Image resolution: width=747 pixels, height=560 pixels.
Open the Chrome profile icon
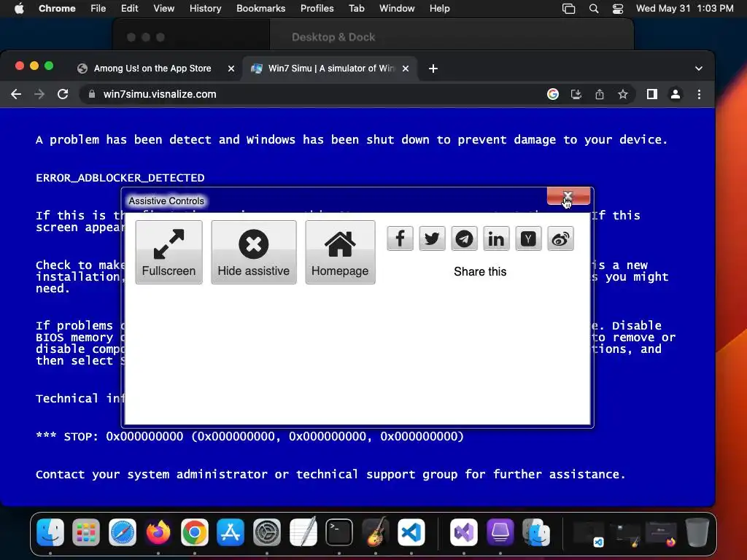[x=675, y=94]
